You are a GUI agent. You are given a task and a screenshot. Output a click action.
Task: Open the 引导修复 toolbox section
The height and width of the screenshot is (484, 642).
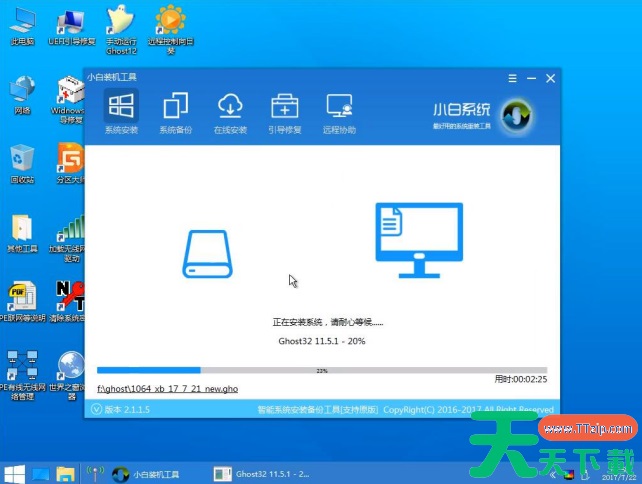[x=284, y=112]
